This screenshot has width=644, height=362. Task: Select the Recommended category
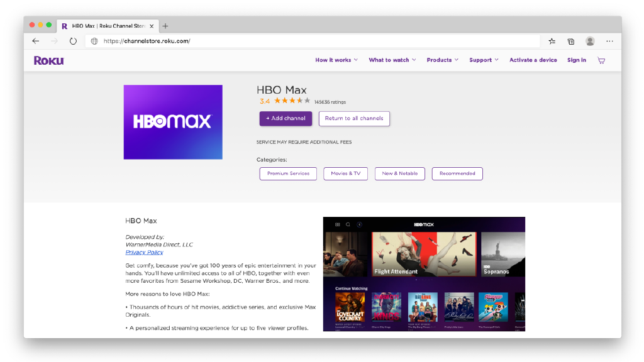point(457,173)
